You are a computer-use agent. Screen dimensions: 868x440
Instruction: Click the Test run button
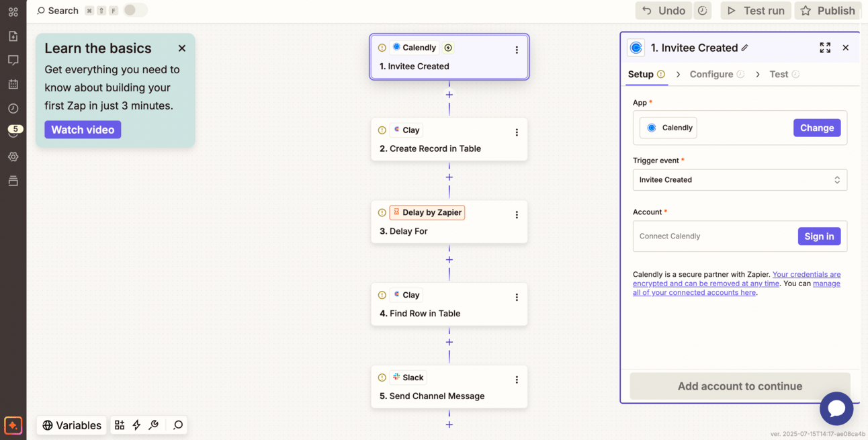pyautogui.click(x=756, y=11)
